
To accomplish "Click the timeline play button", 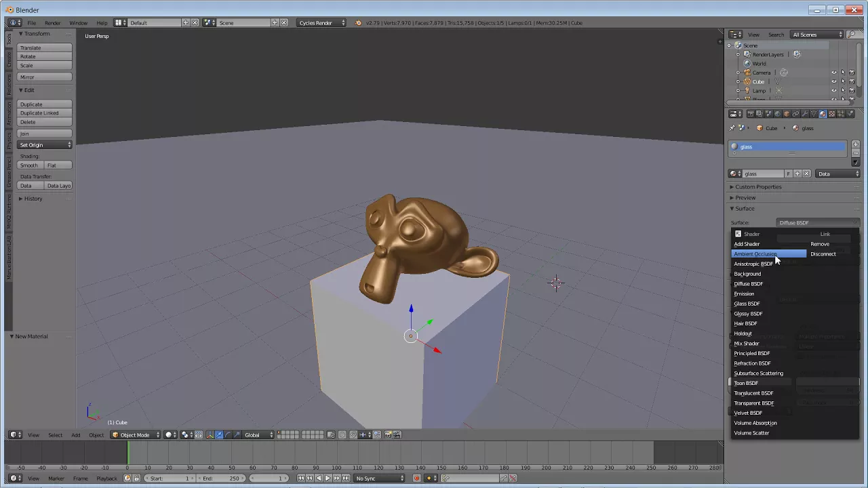I will point(328,479).
